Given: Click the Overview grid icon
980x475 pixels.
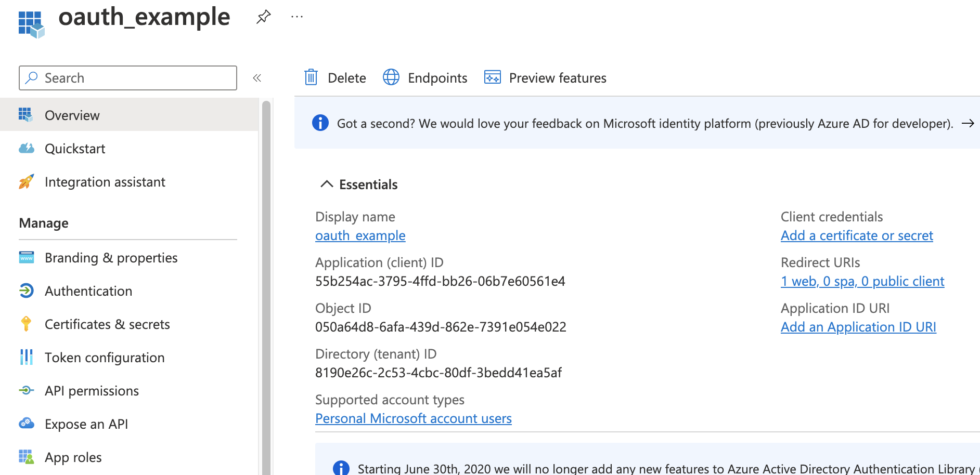Looking at the screenshot, I should 26,115.
